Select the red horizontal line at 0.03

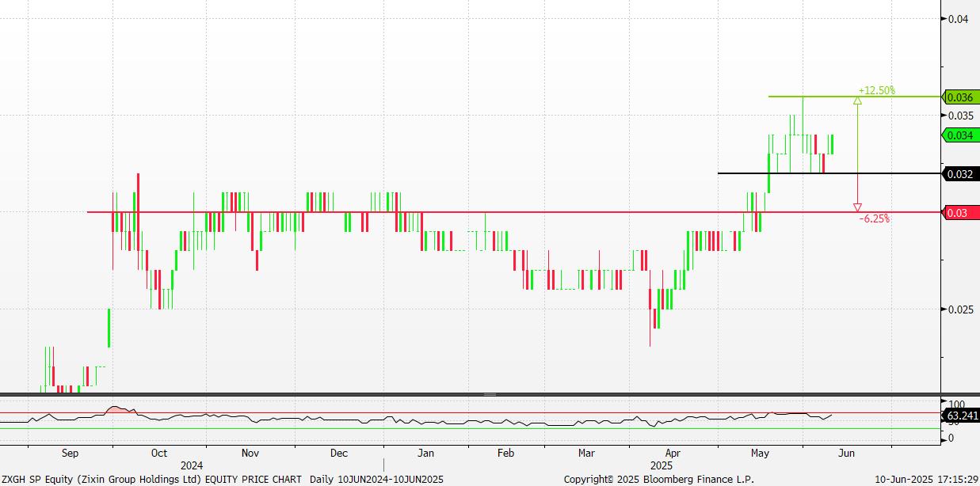tap(555, 212)
